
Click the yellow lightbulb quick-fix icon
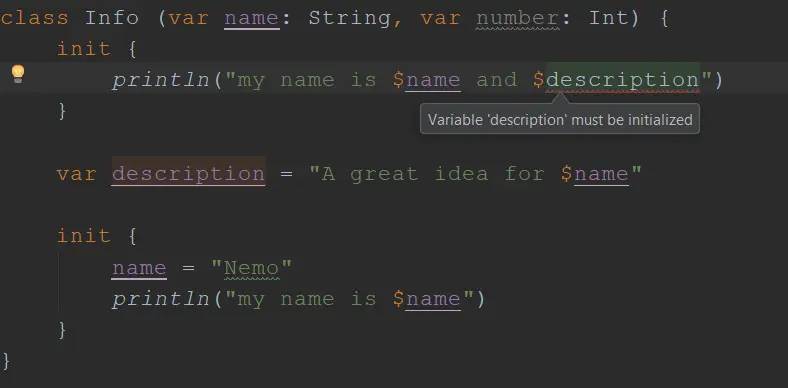pos(18,74)
